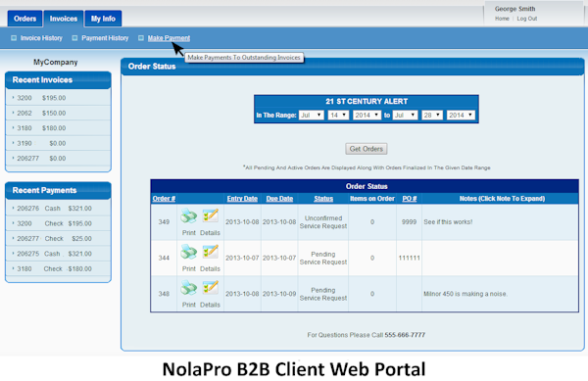Expand the note 'See if this works!'
The image size is (588, 381).
point(448,221)
